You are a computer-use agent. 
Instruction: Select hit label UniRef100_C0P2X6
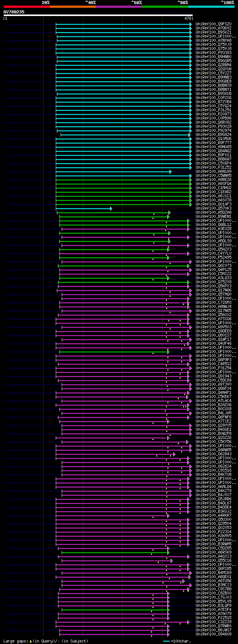click(213, 98)
